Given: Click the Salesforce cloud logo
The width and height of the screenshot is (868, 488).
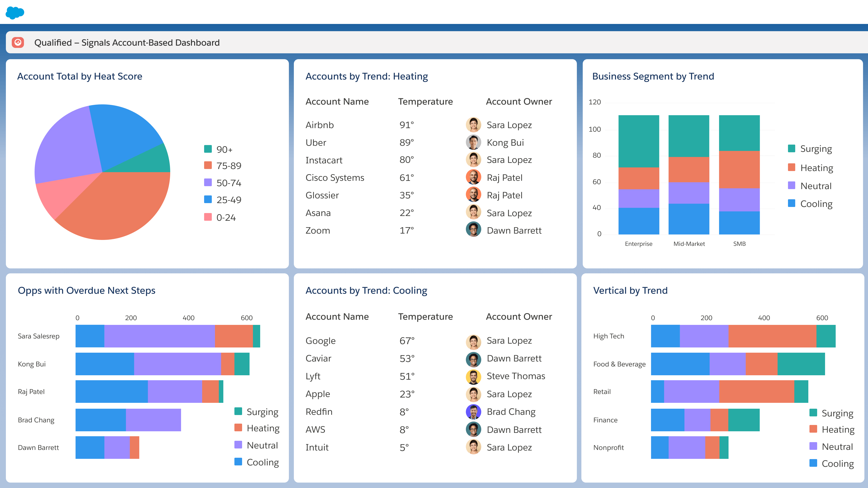Looking at the screenshot, I should (15, 13).
